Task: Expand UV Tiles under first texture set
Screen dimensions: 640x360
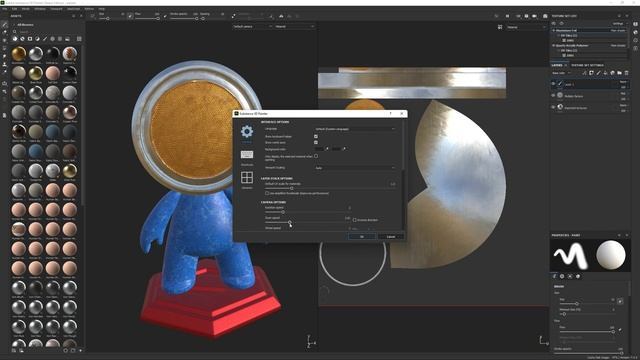Action: [559, 36]
